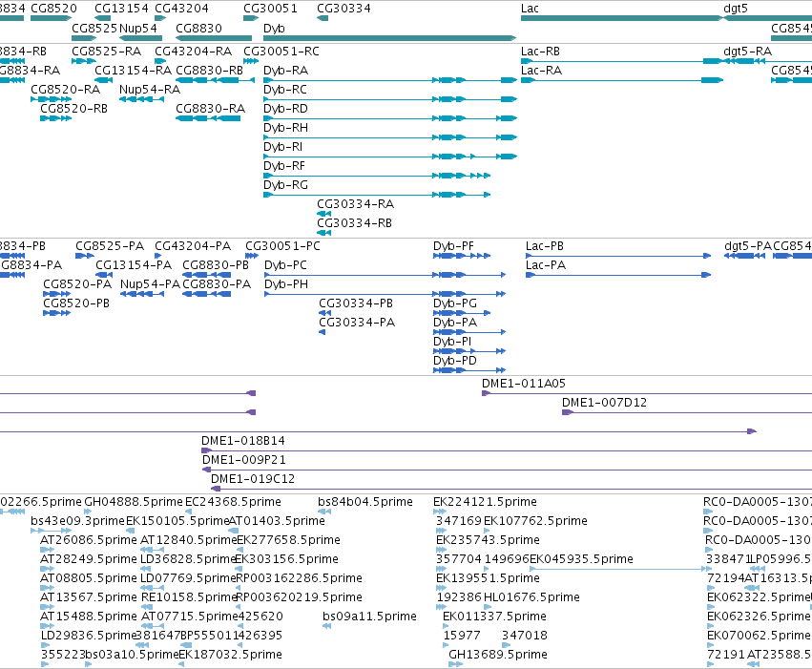Select protein CG8525-PA

(110, 246)
